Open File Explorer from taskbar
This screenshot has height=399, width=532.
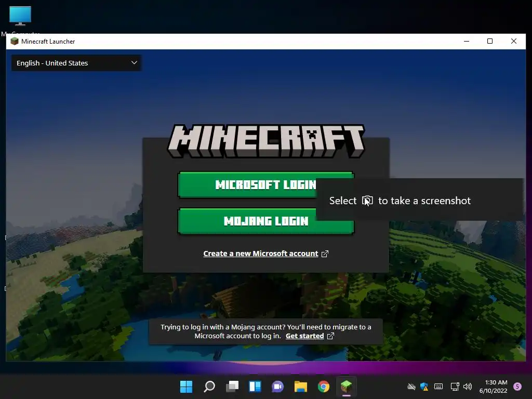(x=301, y=387)
